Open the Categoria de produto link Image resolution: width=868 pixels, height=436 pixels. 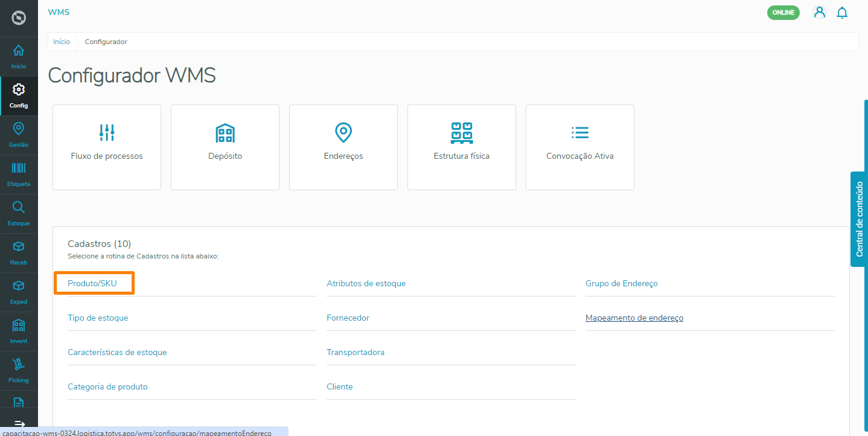click(107, 386)
